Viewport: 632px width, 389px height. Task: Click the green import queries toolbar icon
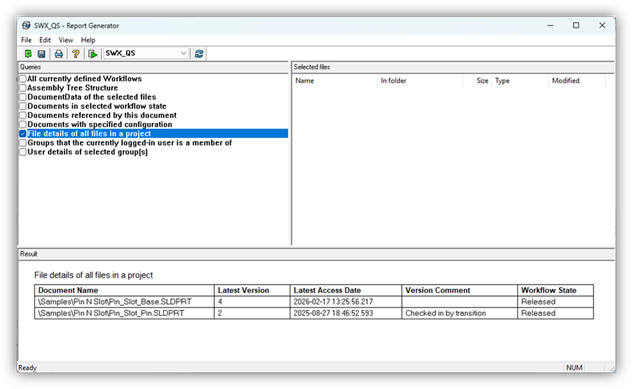tap(28, 54)
